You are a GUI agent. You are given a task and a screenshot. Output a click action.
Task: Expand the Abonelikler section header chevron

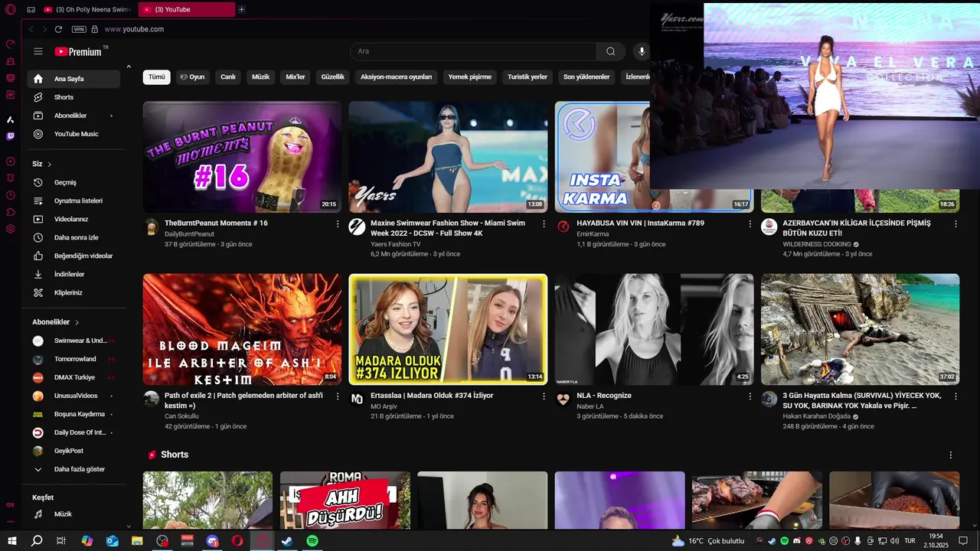point(77,323)
